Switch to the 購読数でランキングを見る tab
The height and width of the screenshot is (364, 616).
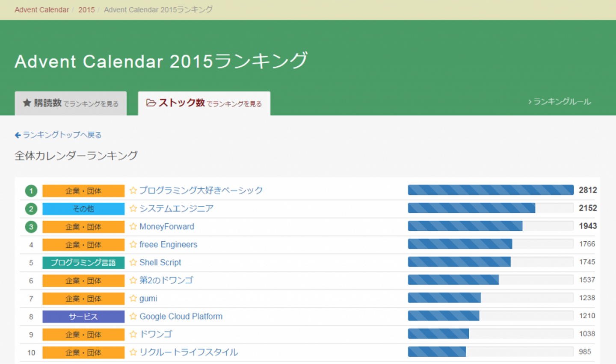tap(71, 104)
